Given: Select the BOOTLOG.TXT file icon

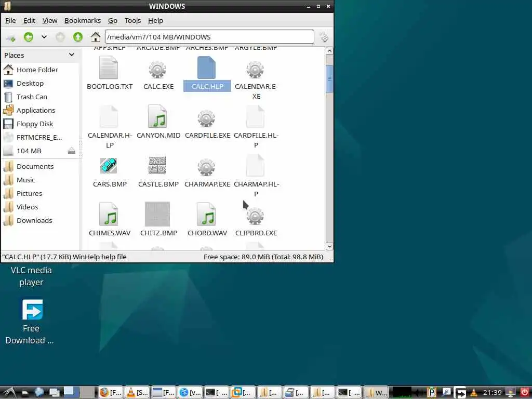Looking at the screenshot, I should click(109, 68).
